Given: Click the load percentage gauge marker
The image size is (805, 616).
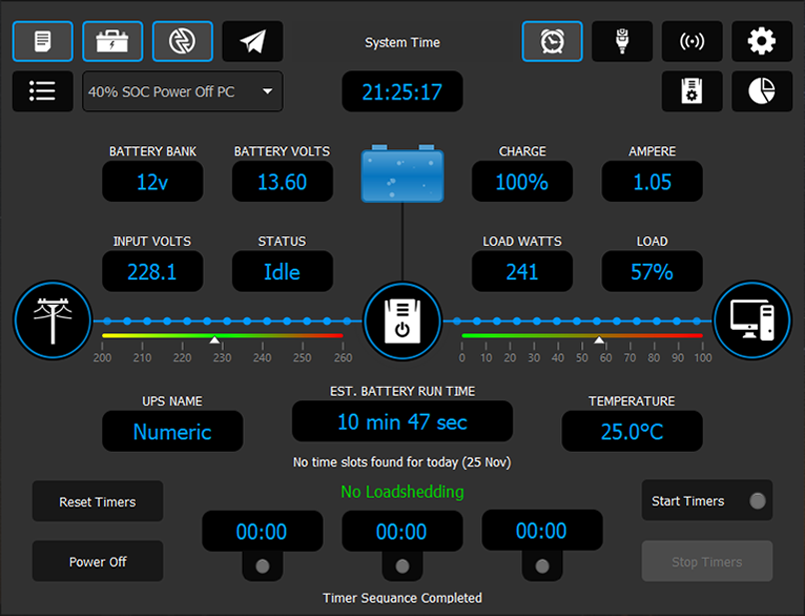Looking at the screenshot, I should [x=600, y=342].
